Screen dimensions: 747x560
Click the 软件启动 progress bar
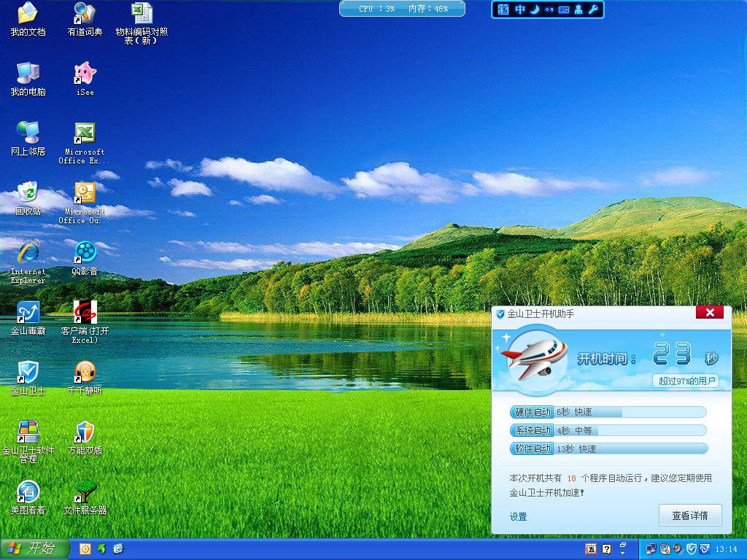tap(608, 448)
